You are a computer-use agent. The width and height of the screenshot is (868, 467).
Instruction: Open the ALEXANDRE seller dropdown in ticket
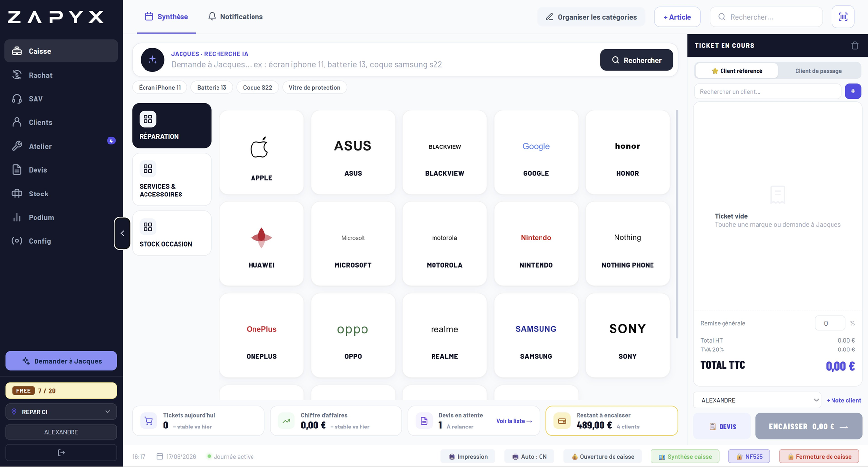pos(758,400)
